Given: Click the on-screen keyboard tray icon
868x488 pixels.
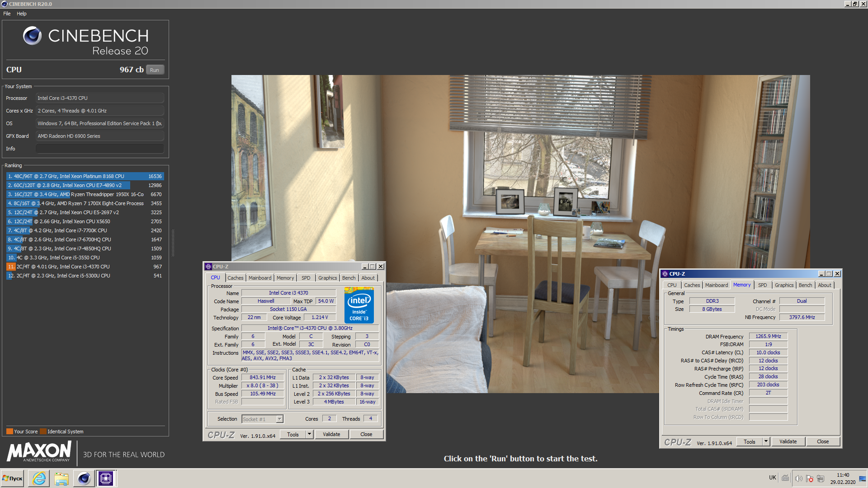Looking at the screenshot, I should [x=786, y=478].
